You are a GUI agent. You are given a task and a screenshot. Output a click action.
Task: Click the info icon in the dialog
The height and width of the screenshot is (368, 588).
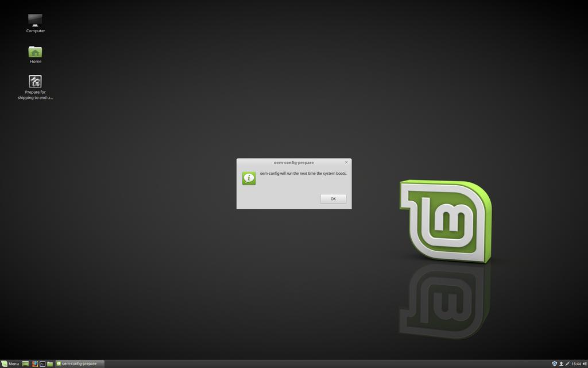click(x=249, y=178)
